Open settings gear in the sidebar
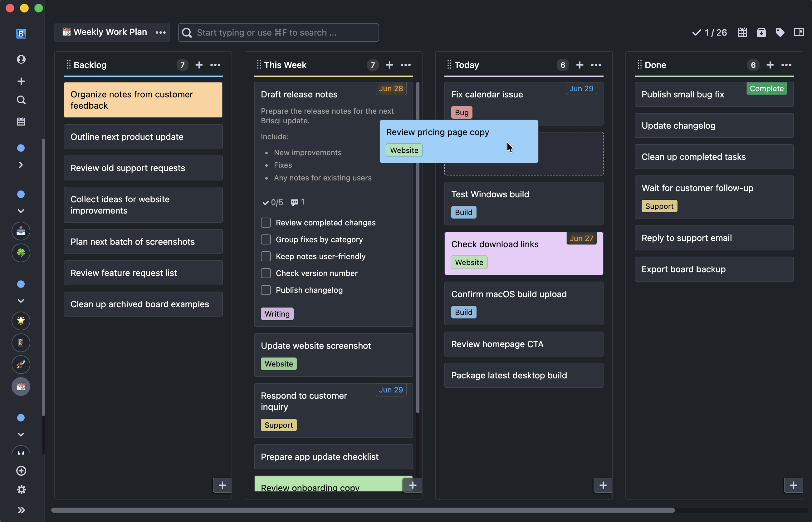The height and width of the screenshot is (522, 812). coord(21,490)
